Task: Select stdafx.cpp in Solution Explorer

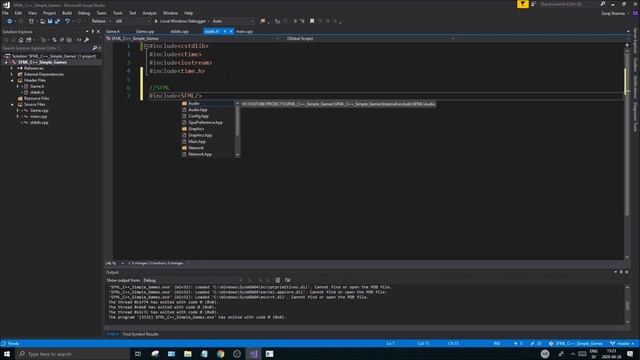Action: point(39,122)
